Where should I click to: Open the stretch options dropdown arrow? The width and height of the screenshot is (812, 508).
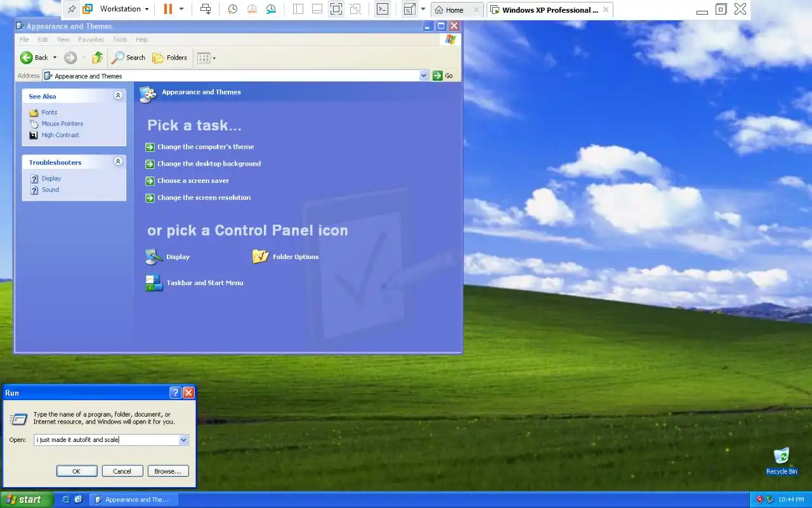[423, 9]
